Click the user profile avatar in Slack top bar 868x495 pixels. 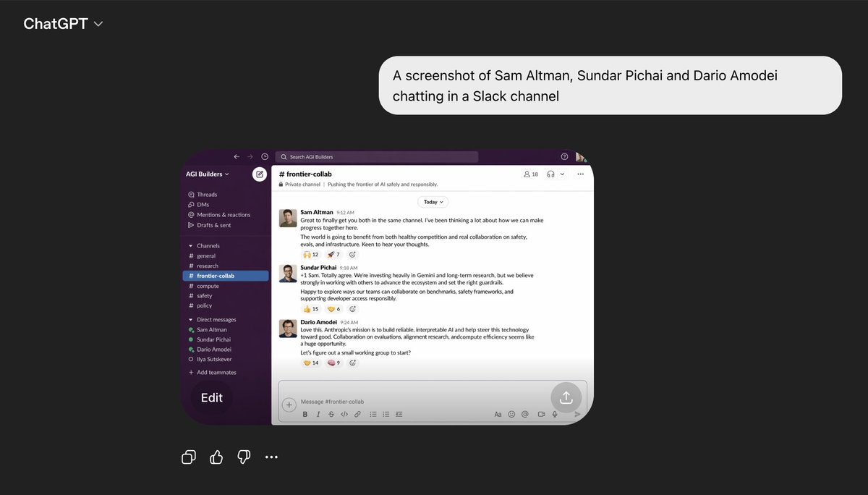click(581, 156)
